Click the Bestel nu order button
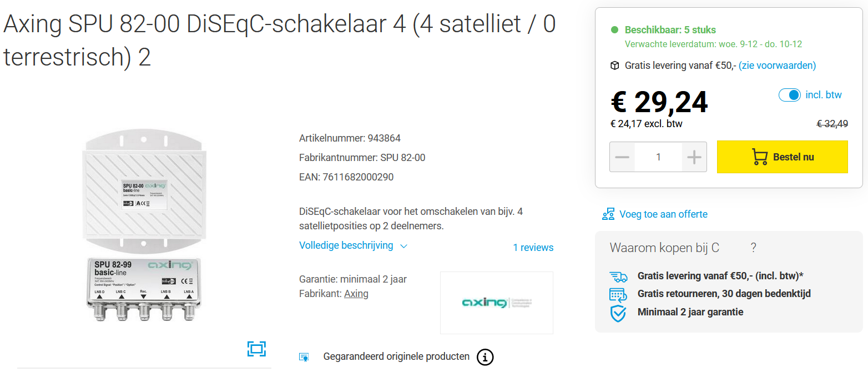This screenshot has width=868, height=372. pos(783,157)
